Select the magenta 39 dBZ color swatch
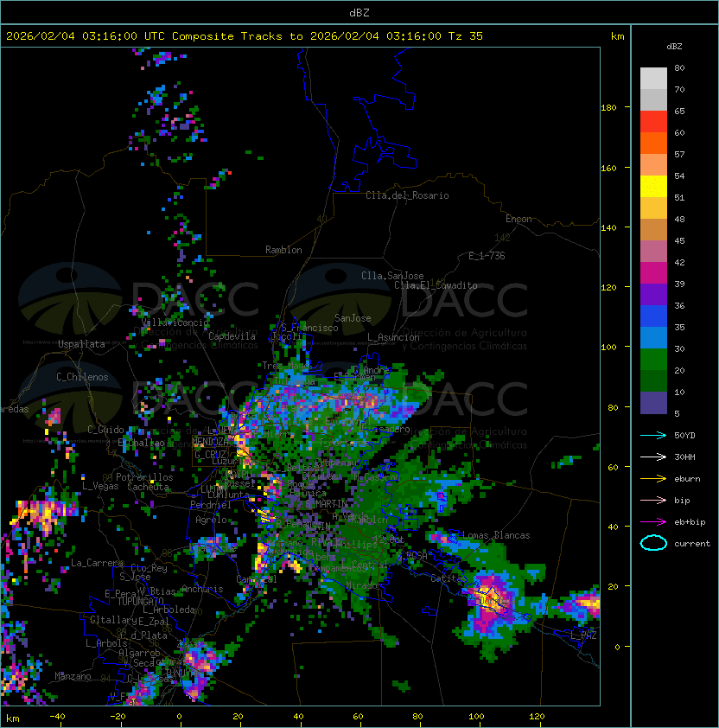 (653, 273)
